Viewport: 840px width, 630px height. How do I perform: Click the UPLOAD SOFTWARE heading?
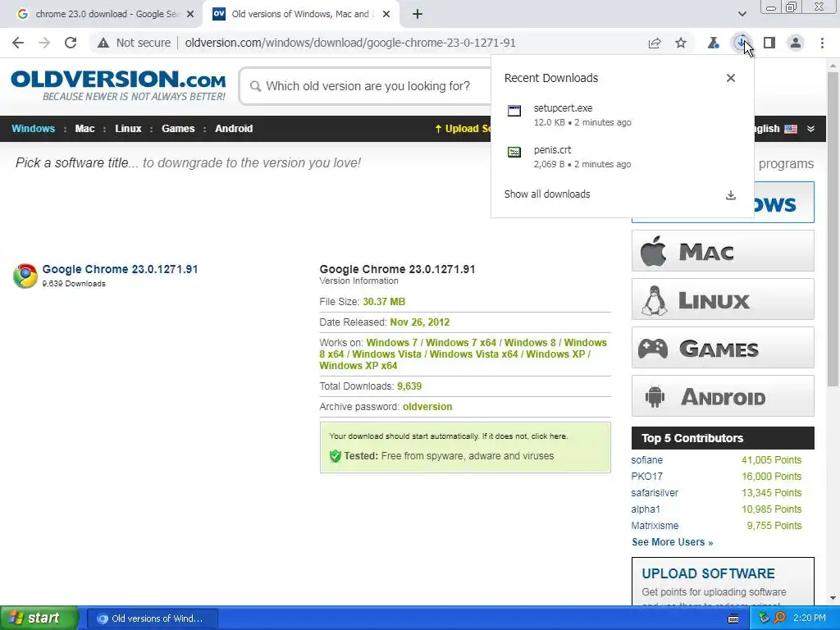tap(708, 573)
